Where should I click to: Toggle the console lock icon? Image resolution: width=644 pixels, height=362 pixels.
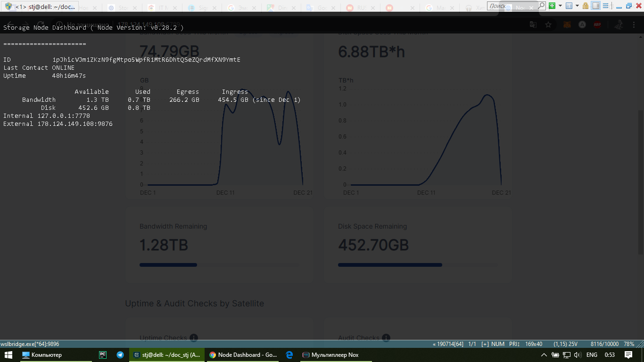586,6
